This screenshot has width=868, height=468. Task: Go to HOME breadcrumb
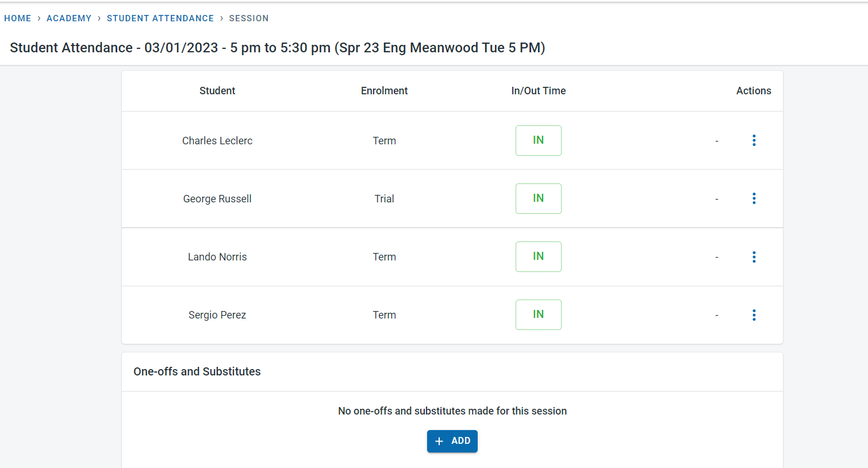pos(18,18)
